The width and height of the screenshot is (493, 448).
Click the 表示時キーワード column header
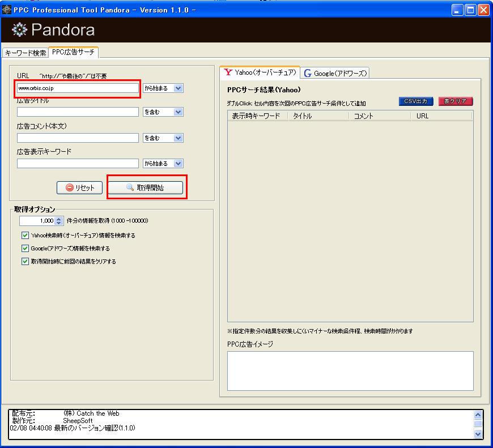(257, 116)
